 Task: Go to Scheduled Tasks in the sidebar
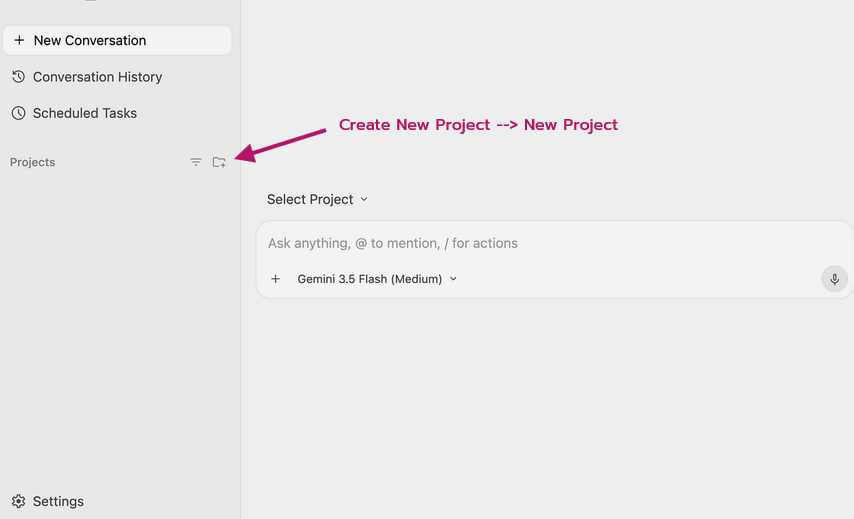(x=85, y=113)
